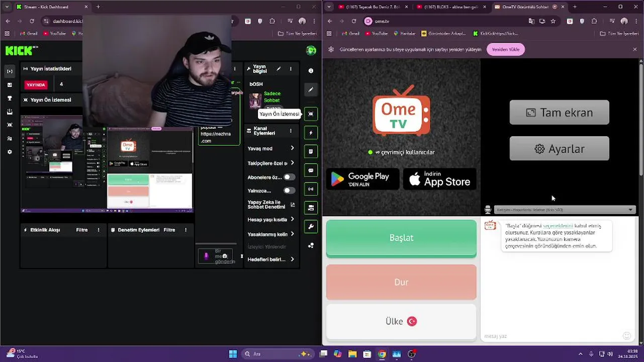This screenshot has height=362, width=644.
Task: Open App Store download badge
Action: 440,179
